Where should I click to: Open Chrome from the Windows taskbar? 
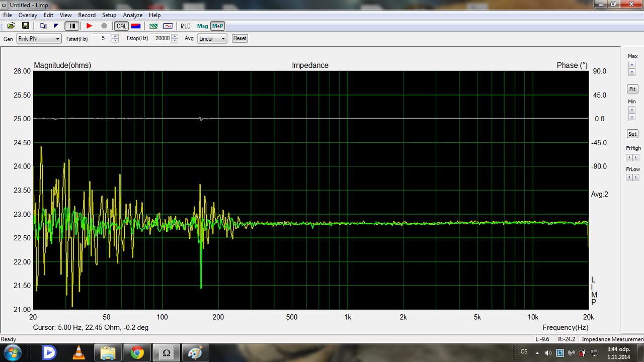point(137,353)
